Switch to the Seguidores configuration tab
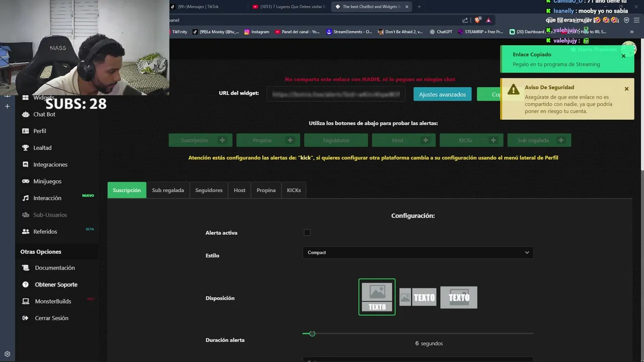Image resolution: width=644 pixels, height=362 pixels. (209, 190)
